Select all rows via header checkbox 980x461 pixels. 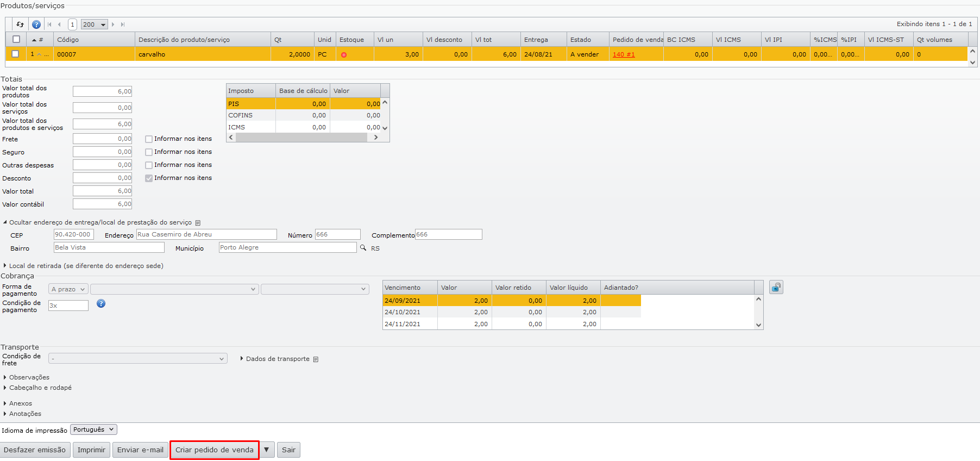click(16, 39)
